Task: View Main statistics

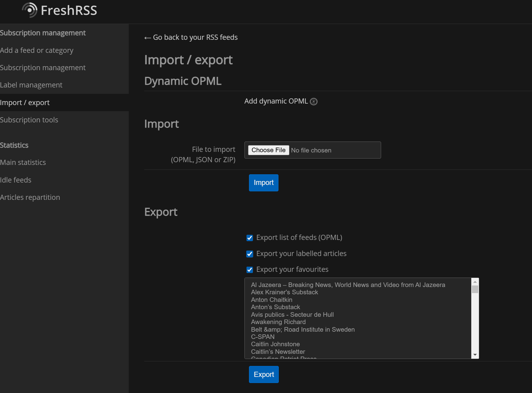Action: click(x=23, y=162)
